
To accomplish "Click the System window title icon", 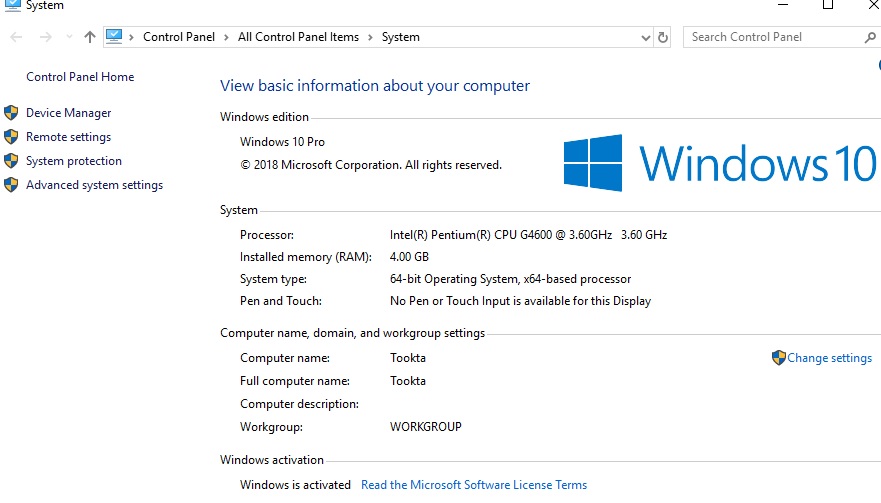I will (x=12, y=6).
